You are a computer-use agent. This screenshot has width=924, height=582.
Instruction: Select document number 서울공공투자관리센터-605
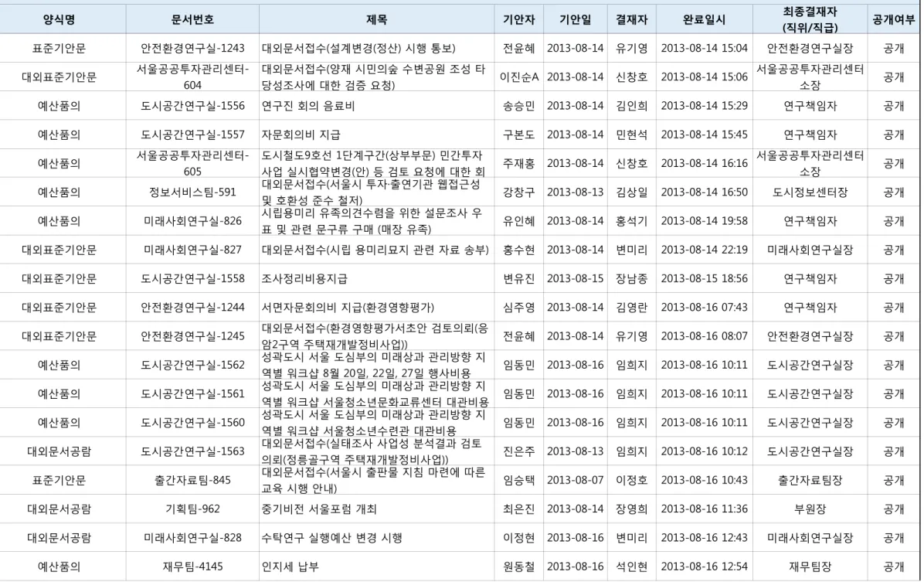point(192,163)
